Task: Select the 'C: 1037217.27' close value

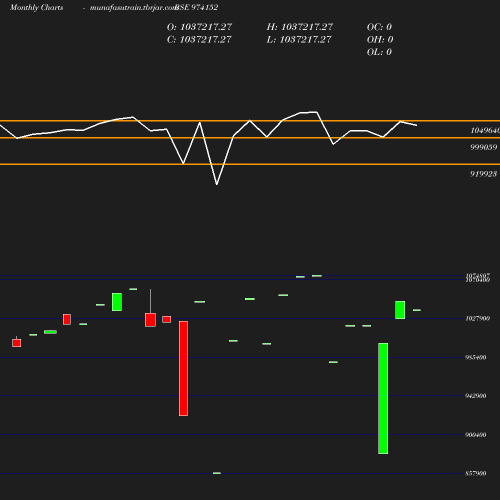Action: pyautogui.click(x=199, y=40)
